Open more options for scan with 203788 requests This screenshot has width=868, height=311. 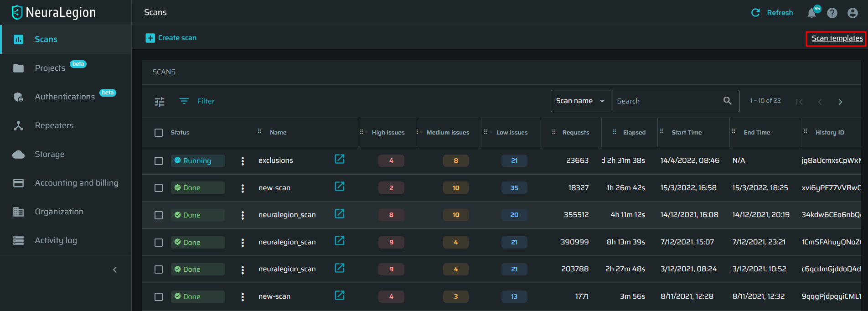coord(243,270)
